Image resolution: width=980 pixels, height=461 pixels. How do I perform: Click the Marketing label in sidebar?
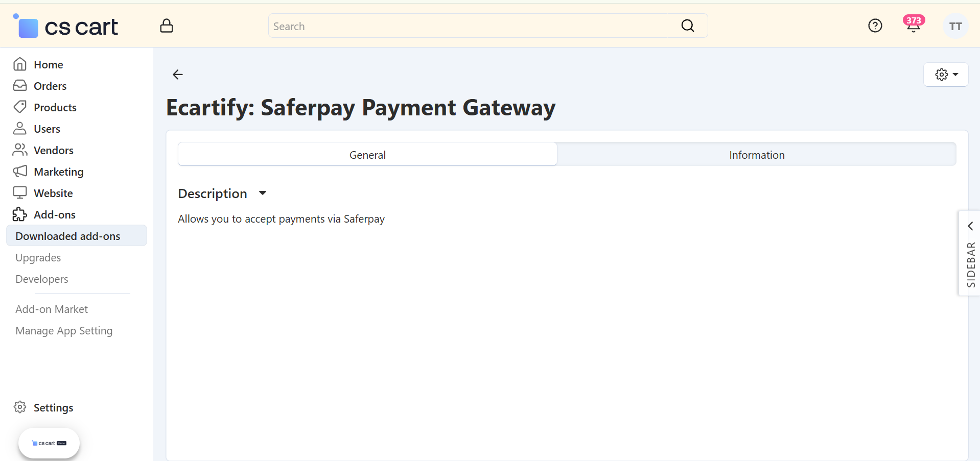pos(59,172)
